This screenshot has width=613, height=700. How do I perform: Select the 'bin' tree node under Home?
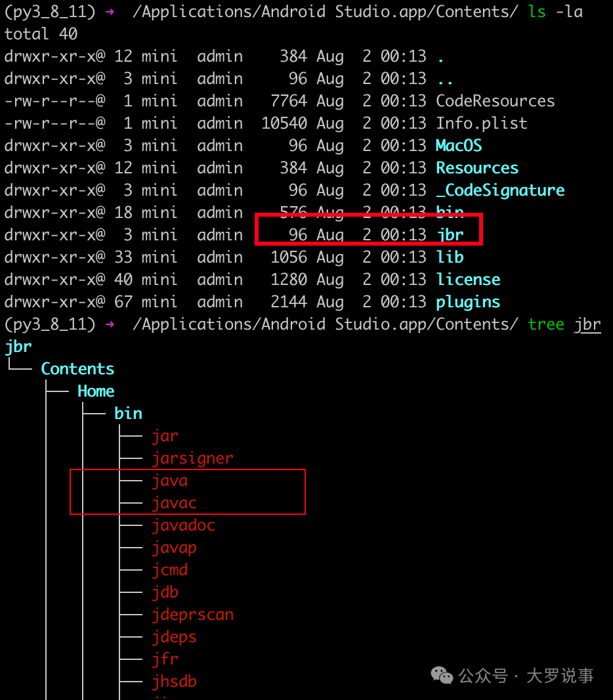pyautogui.click(x=128, y=414)
